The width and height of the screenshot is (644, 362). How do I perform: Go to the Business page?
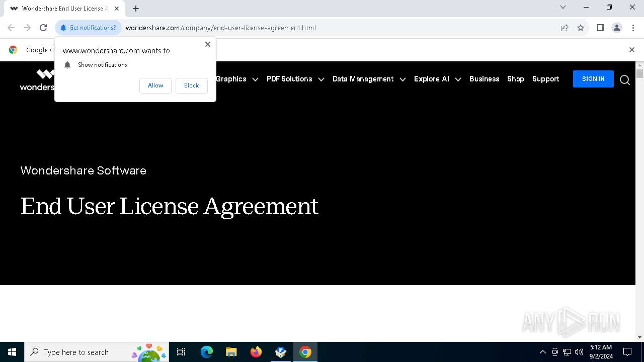pyautogui.click(x=484, y=79)
